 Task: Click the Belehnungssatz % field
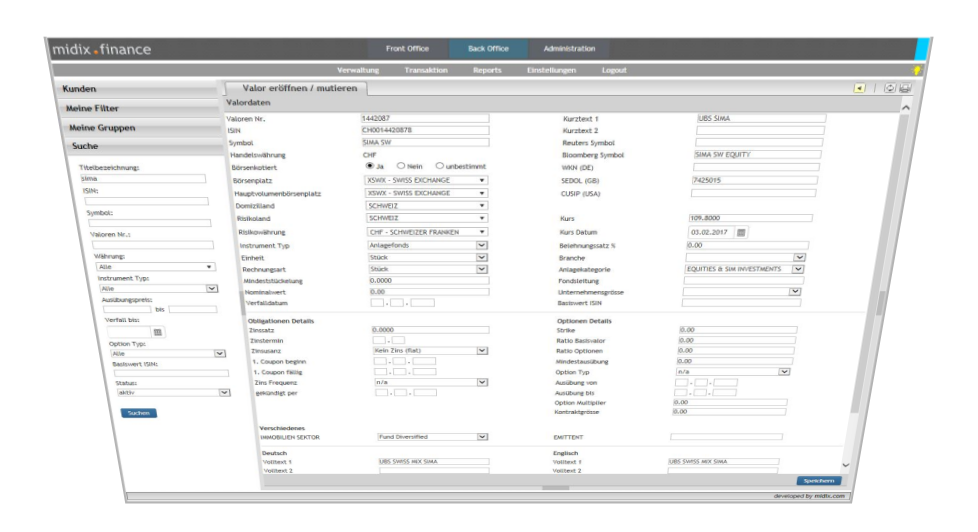tap(748, 245)
